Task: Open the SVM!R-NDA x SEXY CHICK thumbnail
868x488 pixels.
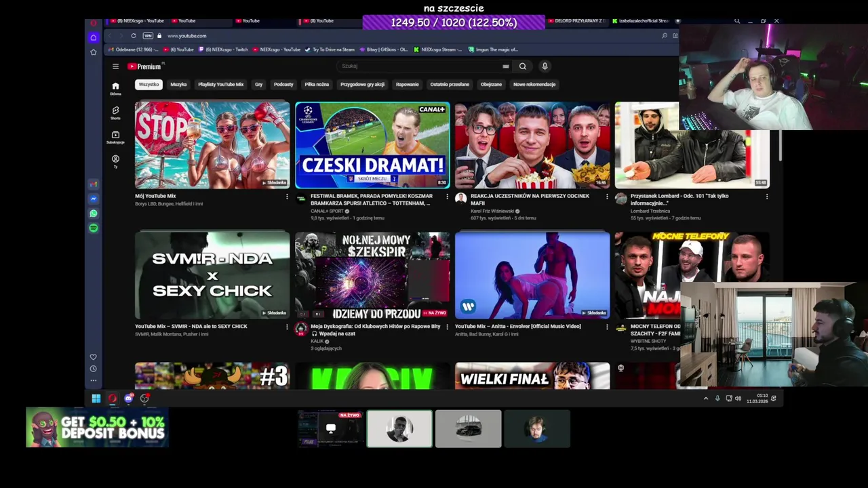Action: pyautogui.click(x=212, y=275)
